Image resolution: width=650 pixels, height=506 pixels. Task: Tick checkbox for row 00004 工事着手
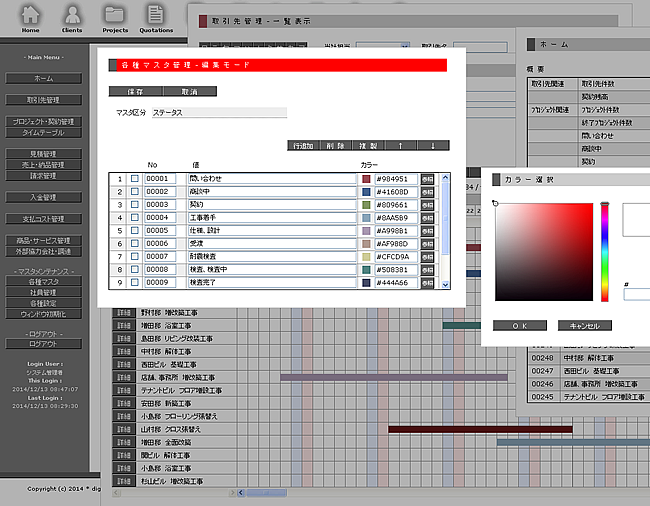(x=135, y=217)
